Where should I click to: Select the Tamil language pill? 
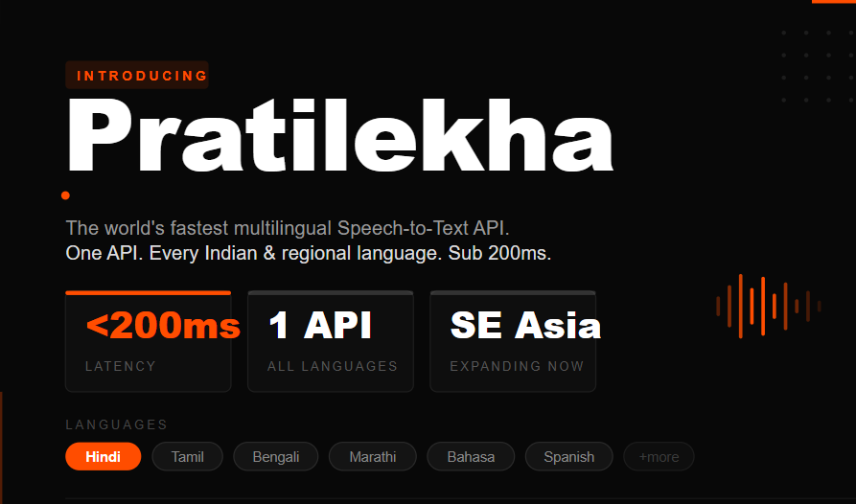click(x=187, y=456)
